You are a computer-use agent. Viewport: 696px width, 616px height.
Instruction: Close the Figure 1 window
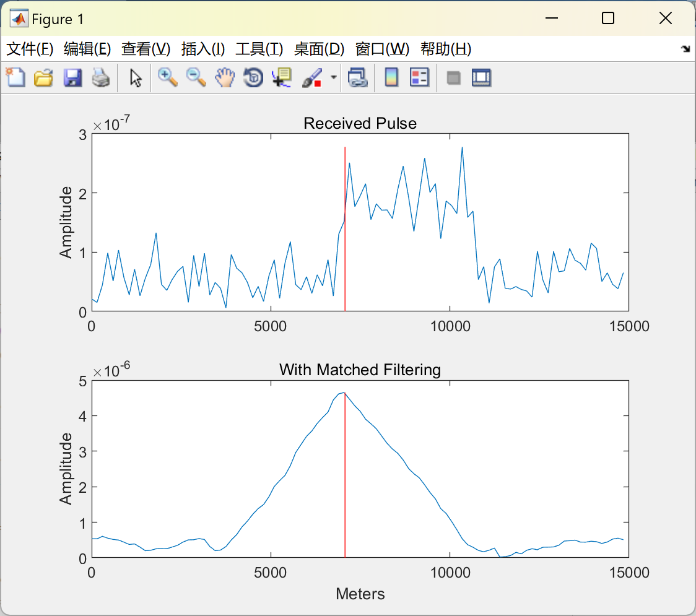coord(665,18)
